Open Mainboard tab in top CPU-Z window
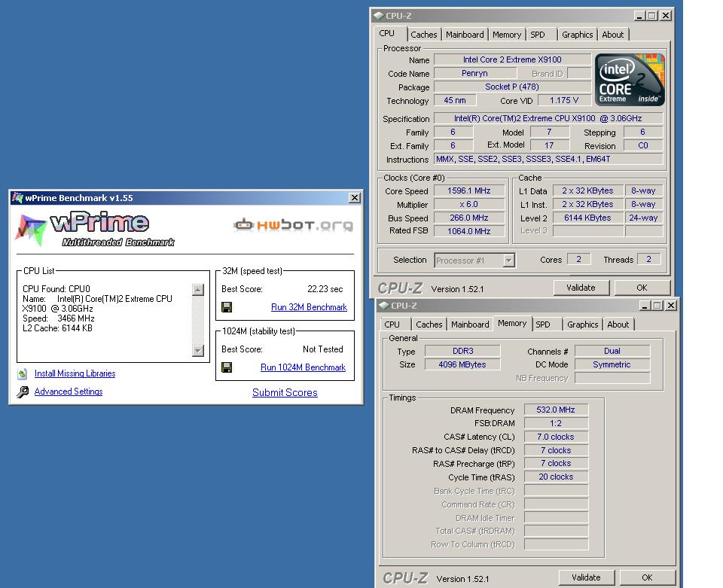Screen dimensions: 723x588 click(465, 35)
